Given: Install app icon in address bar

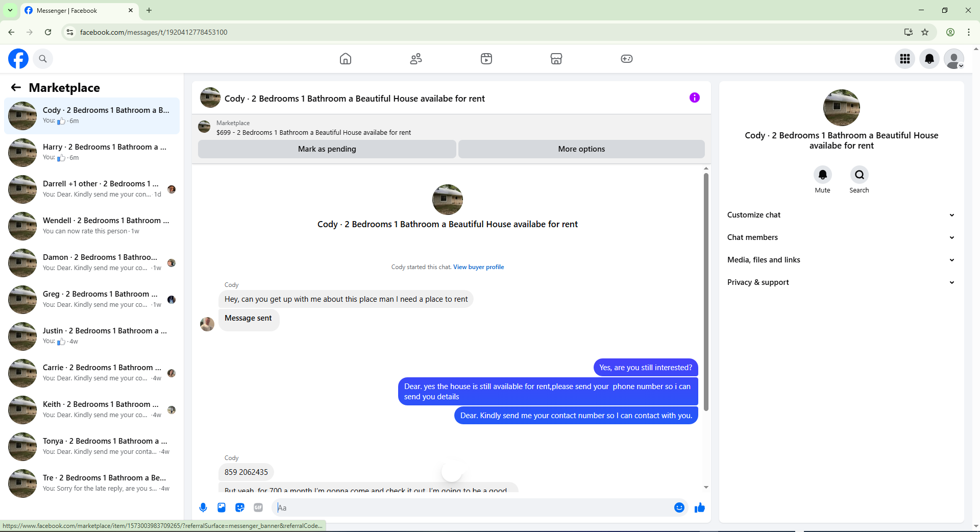Looking at the screenshot, I should [x=909, y=32].
